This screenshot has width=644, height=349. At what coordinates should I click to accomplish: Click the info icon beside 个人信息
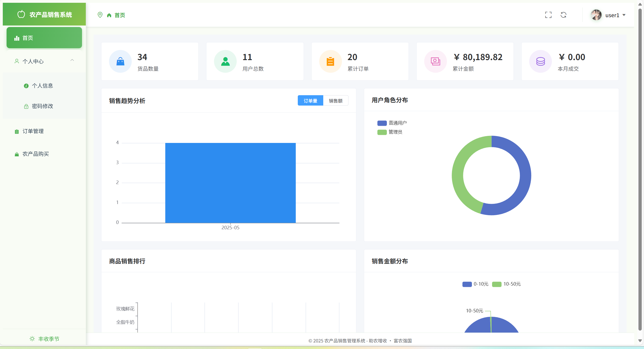(26, 86)
